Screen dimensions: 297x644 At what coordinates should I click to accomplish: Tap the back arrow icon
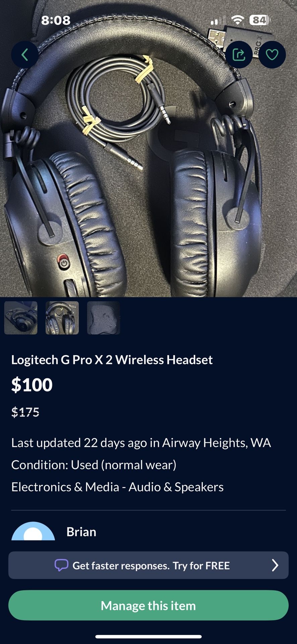(x=25, y=55)
